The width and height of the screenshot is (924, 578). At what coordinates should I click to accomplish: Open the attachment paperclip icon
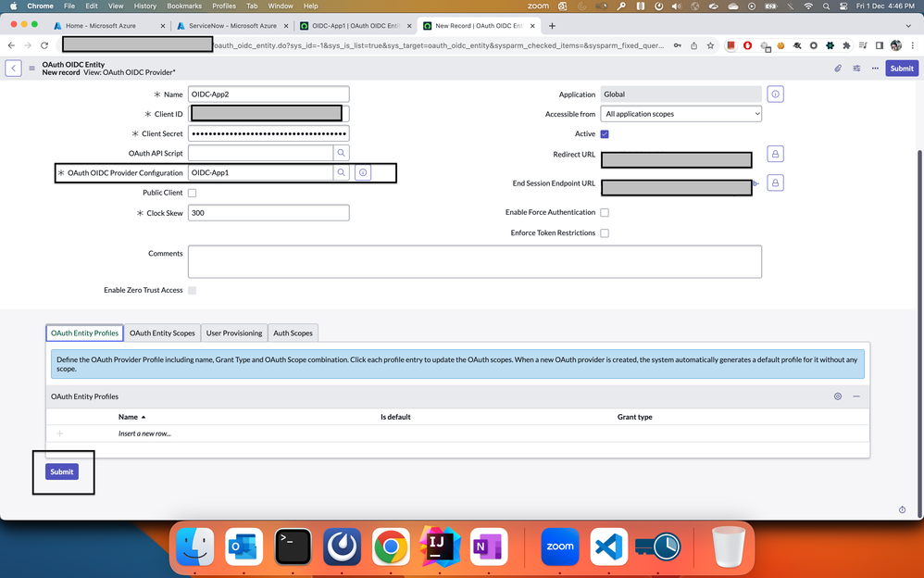click(838, 68)
